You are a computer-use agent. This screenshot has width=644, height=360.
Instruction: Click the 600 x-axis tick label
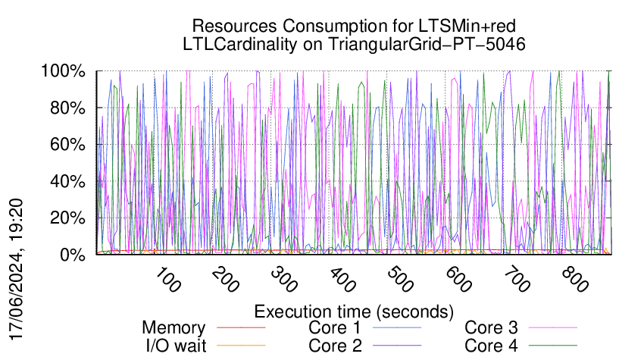458,280
